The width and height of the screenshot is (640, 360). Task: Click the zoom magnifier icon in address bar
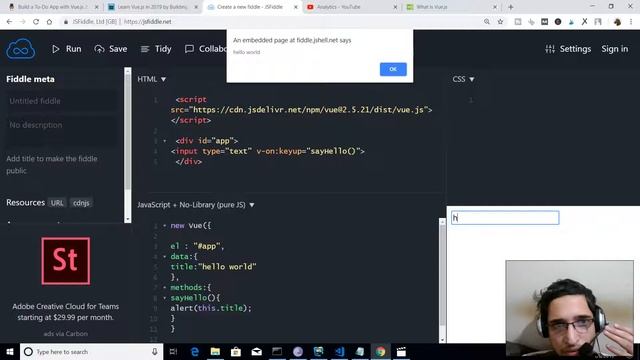coord(487,22)
